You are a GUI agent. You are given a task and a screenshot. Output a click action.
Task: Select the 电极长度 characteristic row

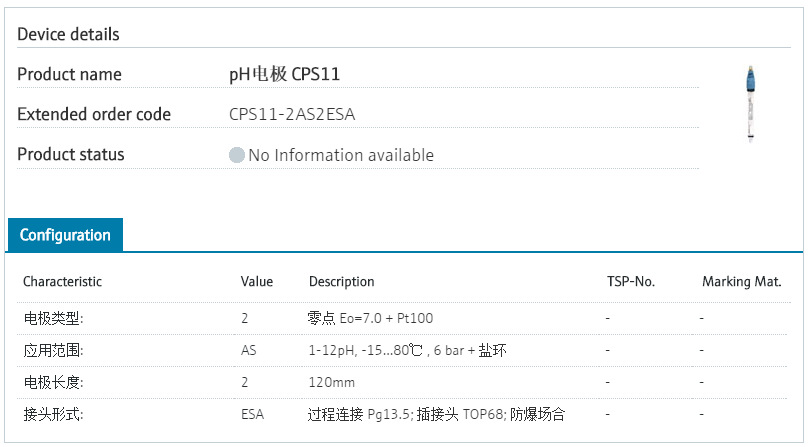tap(53, 382)
